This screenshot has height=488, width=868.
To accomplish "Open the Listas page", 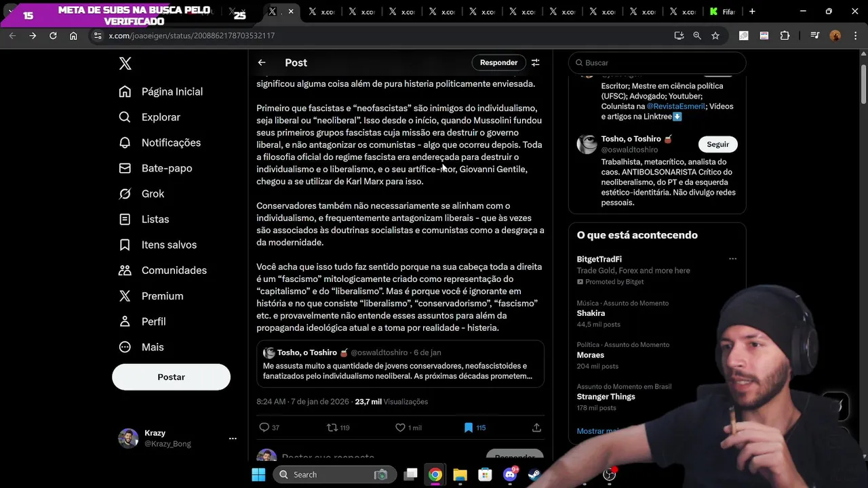I will [x=144, y=220].
